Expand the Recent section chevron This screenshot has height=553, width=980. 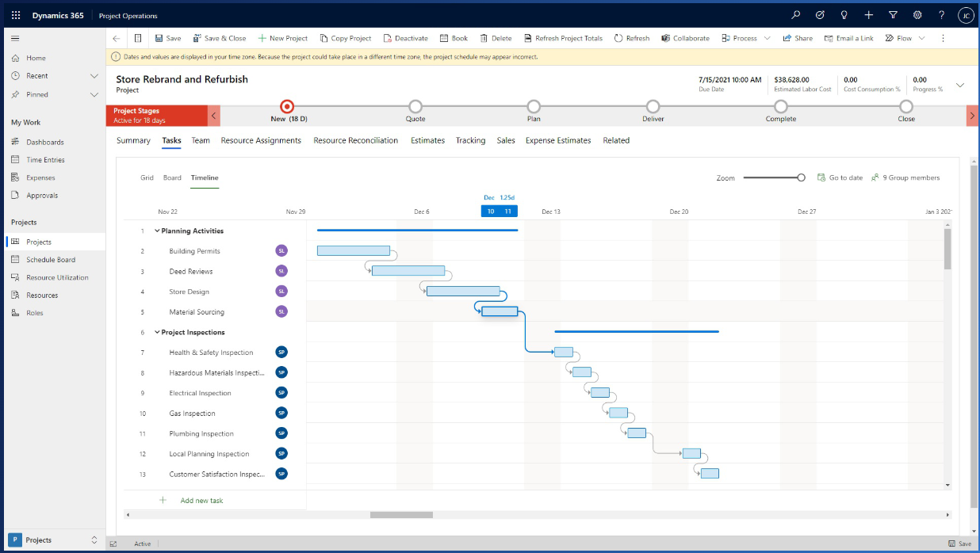94,76
